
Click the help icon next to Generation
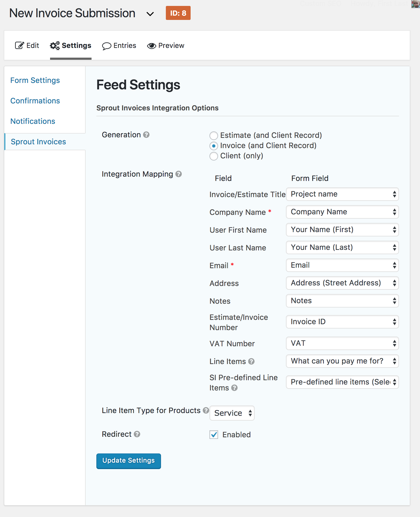[x=146, y=135]
